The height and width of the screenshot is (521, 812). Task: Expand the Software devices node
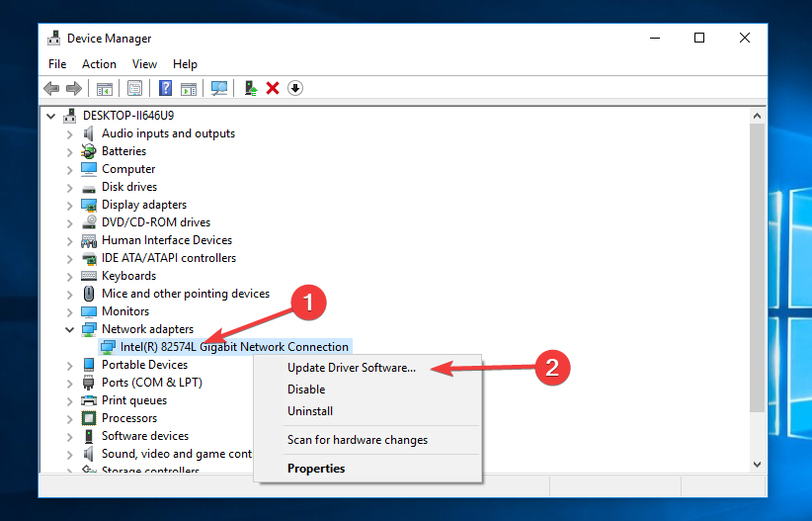pyautogui.click(x=69, y=437)
